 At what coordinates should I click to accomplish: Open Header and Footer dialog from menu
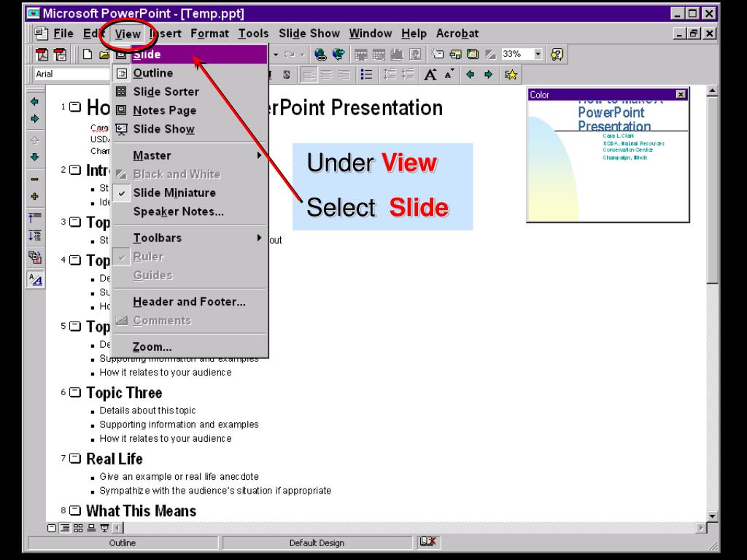(190, 301)
